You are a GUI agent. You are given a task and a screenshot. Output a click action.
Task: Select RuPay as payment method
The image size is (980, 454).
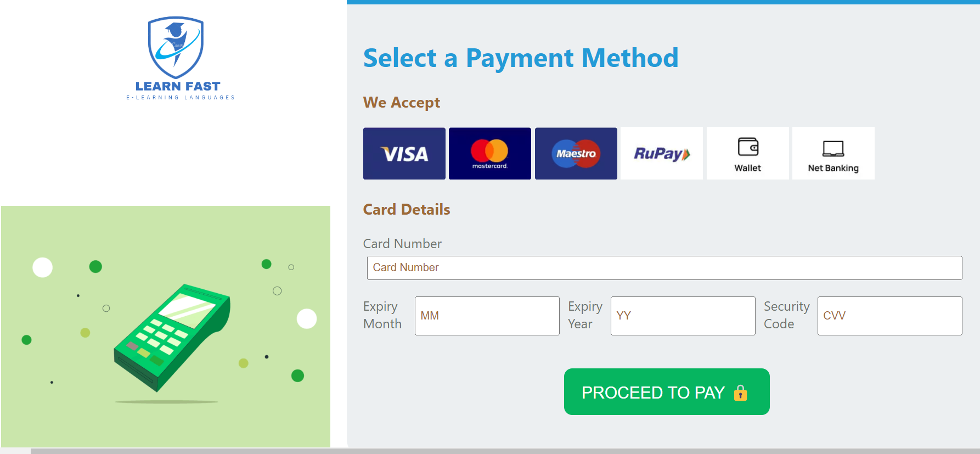(661, 154)
